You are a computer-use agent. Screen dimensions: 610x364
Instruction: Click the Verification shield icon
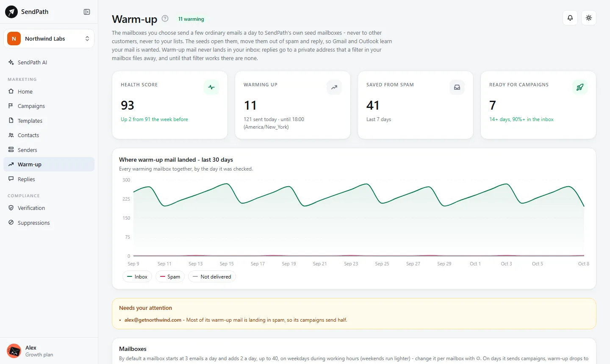11,208
